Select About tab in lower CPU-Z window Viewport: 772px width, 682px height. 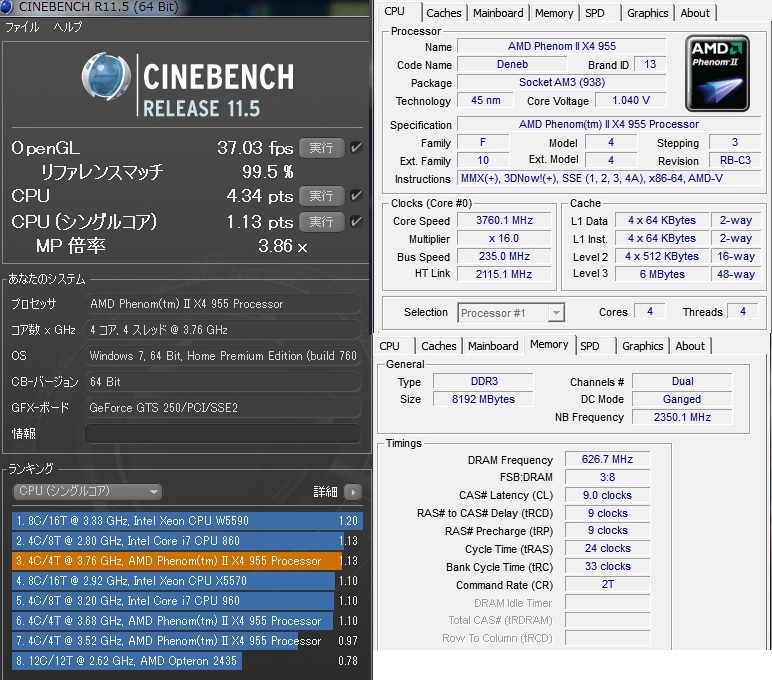pos(690,346)
